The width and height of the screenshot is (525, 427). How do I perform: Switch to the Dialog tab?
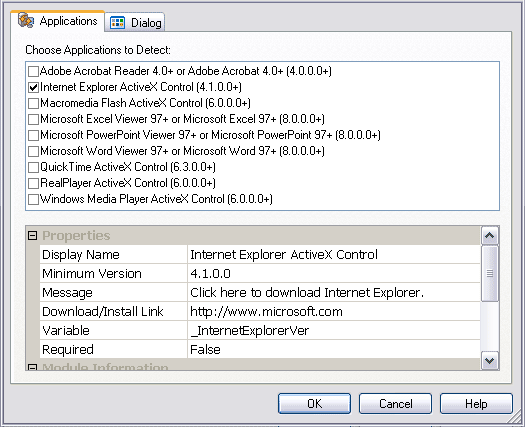(135, 22)
